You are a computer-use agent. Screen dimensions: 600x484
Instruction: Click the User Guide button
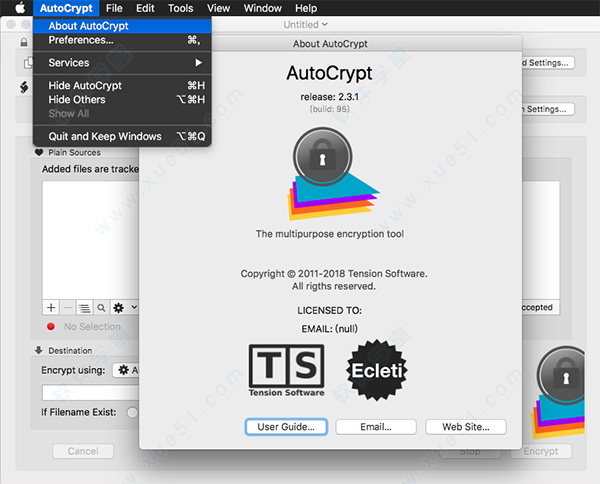tap(286, 427)
